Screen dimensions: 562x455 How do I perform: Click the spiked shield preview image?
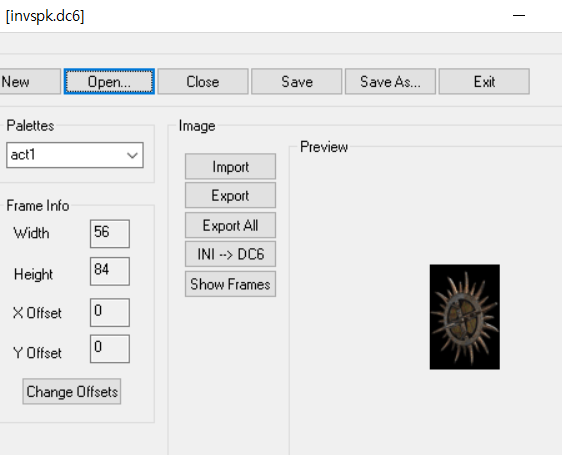click(465, 317)
